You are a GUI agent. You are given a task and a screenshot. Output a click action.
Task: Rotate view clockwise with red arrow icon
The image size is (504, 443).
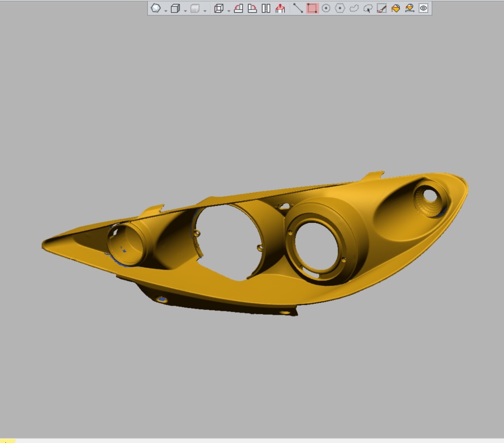click(252, 8)
